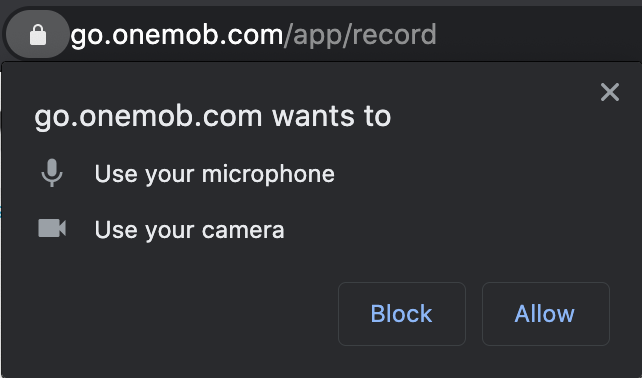Viewport: 642px width, 378px height.
Task: Select the go.onemob.com domain in URL
Action: [x=177, y=36]
